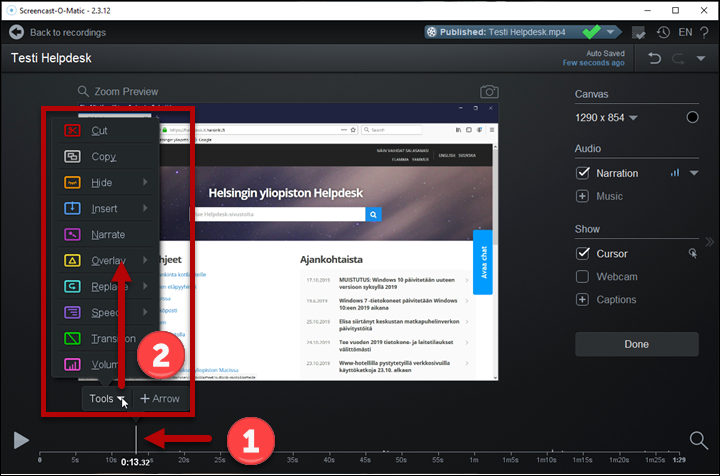Expand the Replace submenu arrow
This screenshot has height=476, width=720.
coord(145,286)
